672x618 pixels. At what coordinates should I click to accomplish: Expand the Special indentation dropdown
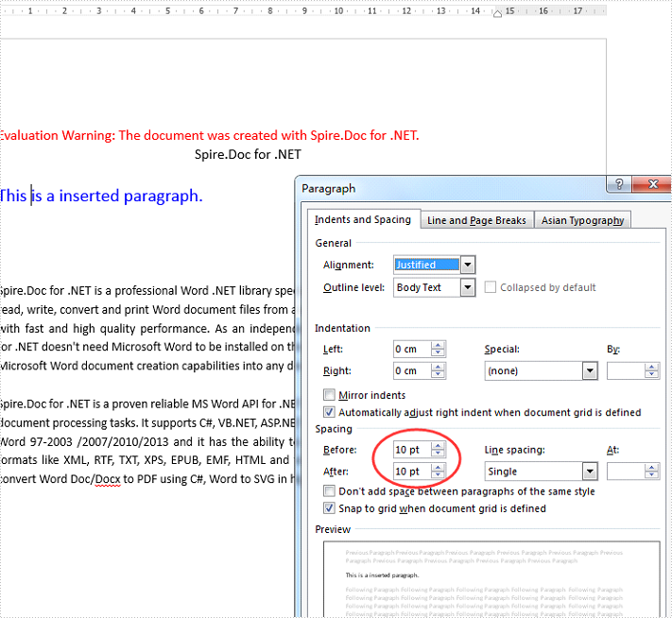coord(590,371)
